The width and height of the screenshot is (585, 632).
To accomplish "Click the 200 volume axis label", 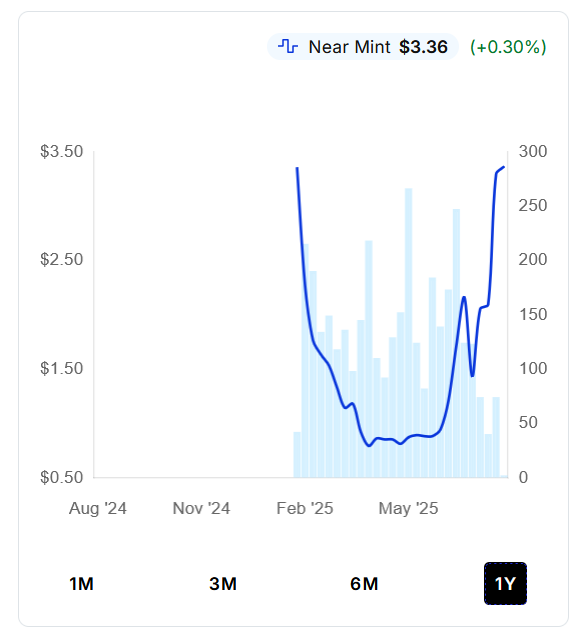I will tap(533, 259).
